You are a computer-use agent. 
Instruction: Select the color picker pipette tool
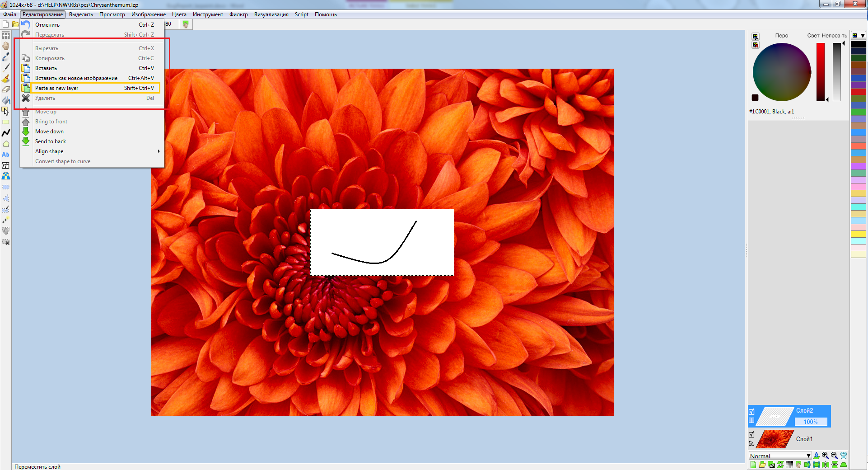point(6,57)
